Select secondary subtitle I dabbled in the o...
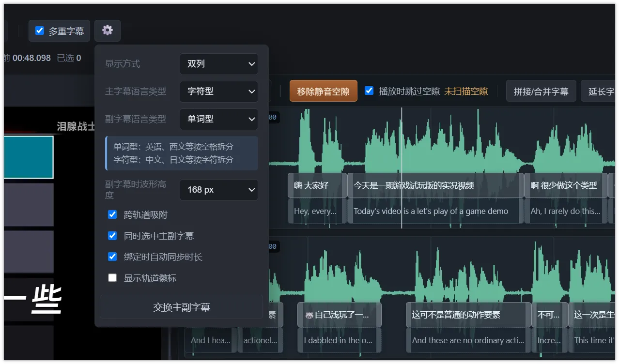The height and width of the screenshot is (364, 619). 340,340
